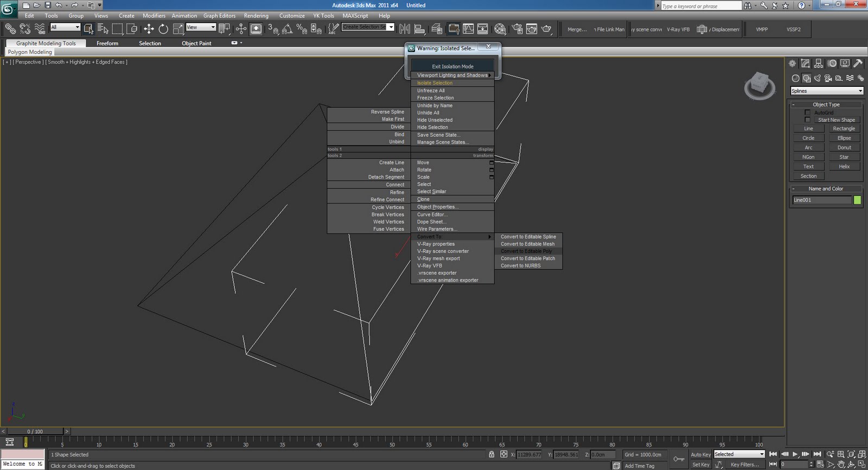Collapse the Object Type rollout

point(826,105)
